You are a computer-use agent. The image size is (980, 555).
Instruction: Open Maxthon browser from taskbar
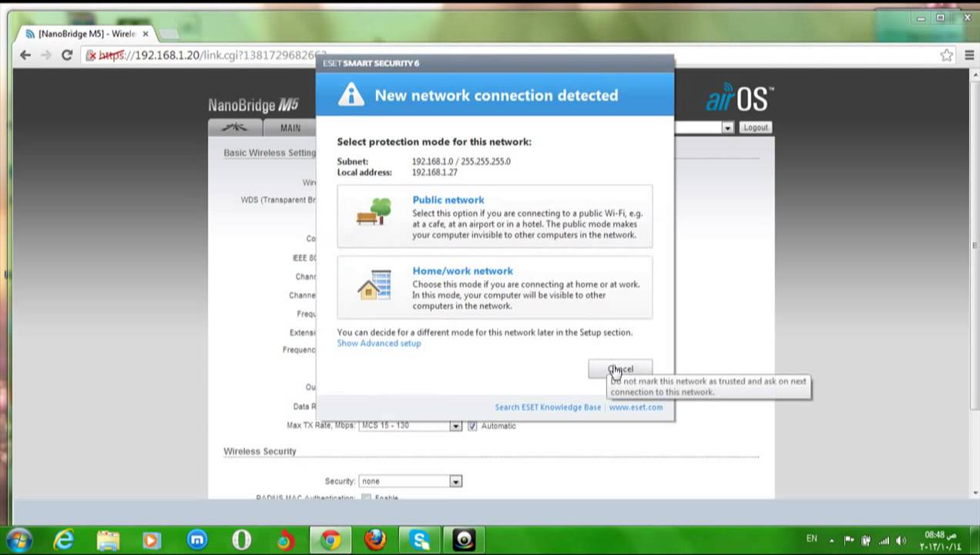pos(196,540)
